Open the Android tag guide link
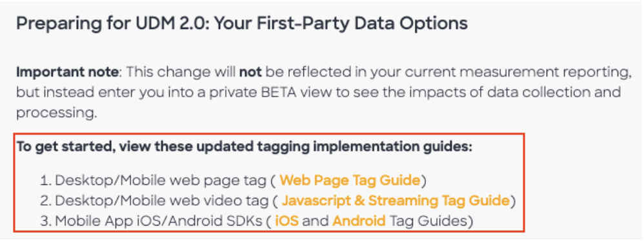 tap(359, 221)
